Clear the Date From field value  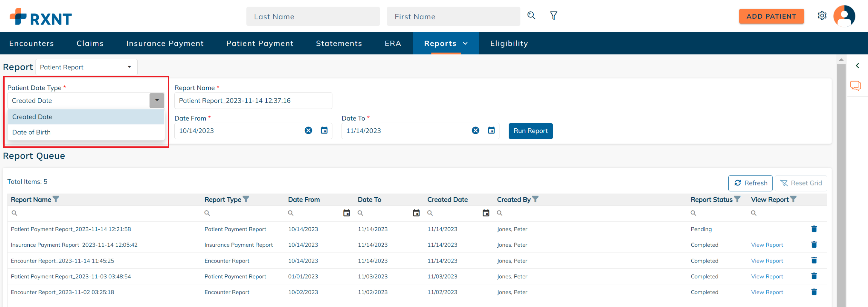click(x=308, y=131)
